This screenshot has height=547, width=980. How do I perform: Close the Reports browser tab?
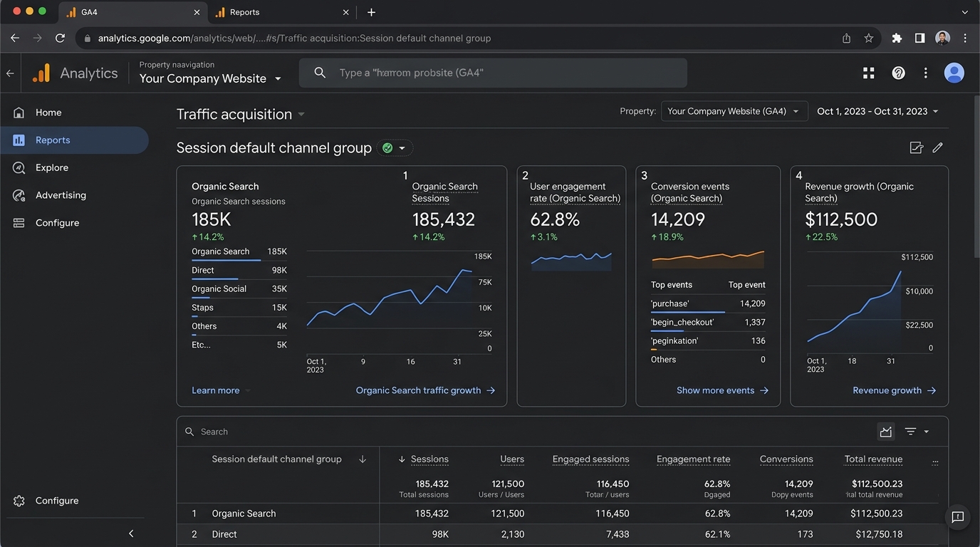(346, 12)
